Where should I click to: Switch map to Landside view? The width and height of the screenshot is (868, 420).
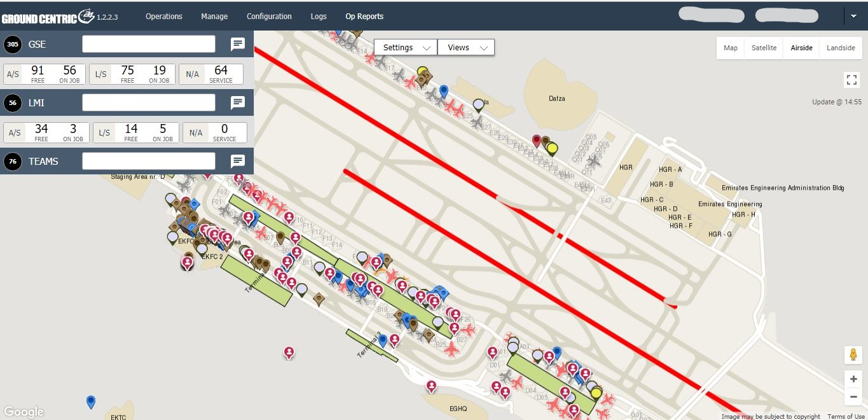[841, 48]
